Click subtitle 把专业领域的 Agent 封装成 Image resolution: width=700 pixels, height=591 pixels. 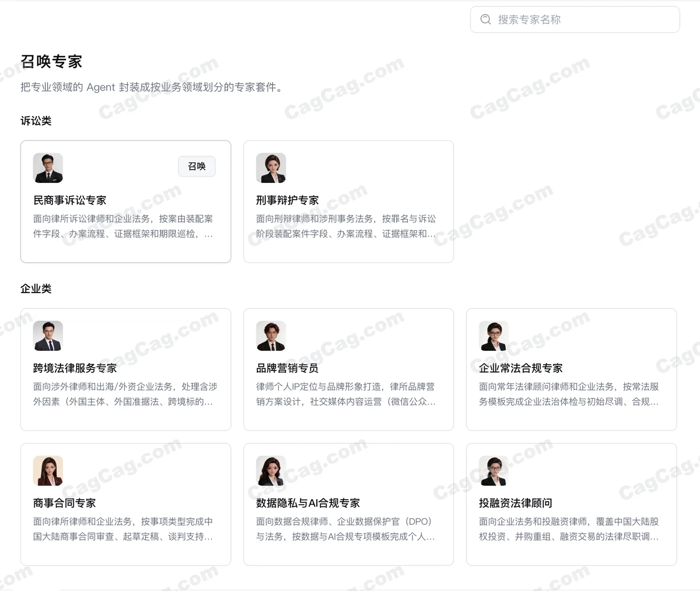(153, 87)
